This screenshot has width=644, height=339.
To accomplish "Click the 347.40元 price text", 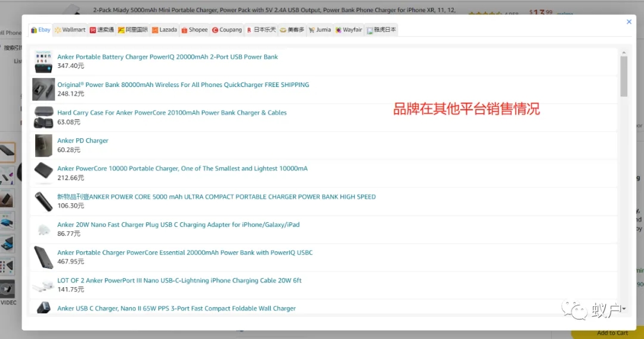I will (70, 66).
